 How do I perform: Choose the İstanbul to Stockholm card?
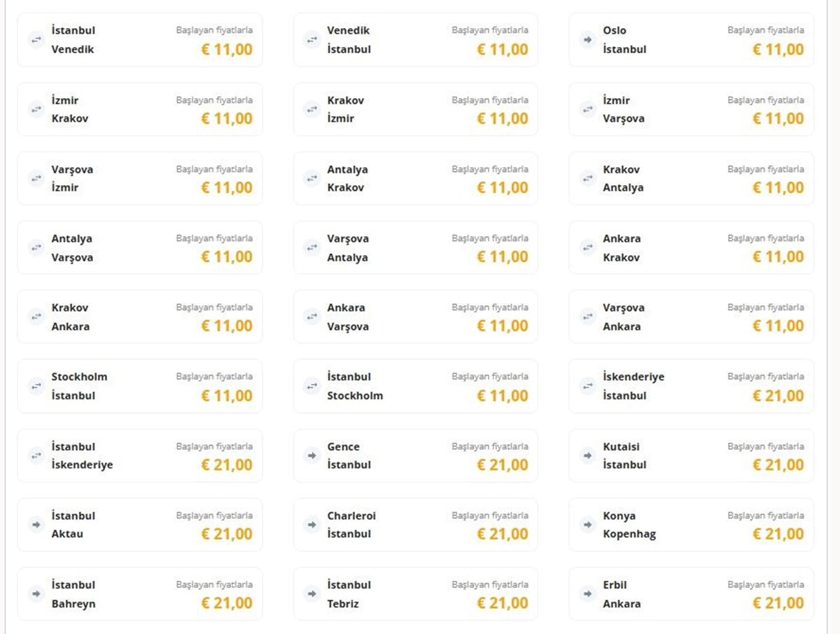click(x=416, y=386)
